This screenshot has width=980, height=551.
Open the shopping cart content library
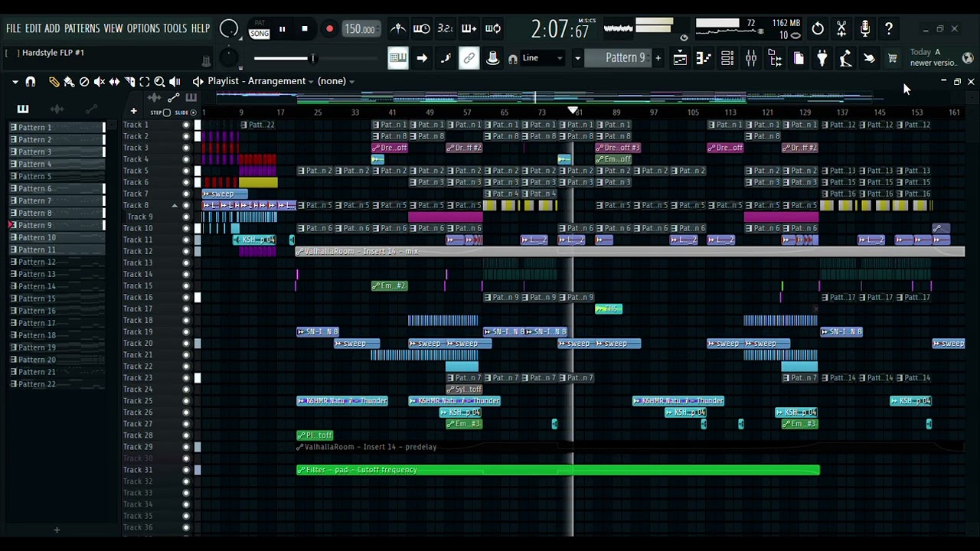pyautogui.click(x=892, y=58)
